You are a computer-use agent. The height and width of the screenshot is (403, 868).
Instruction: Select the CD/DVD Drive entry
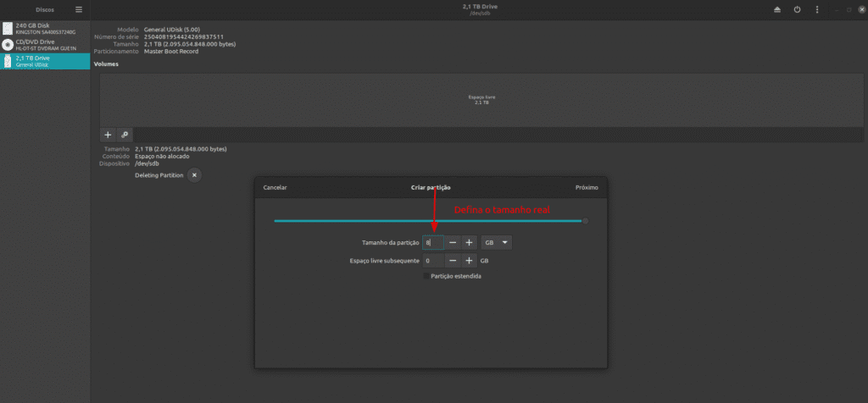[x=45, y=44]
